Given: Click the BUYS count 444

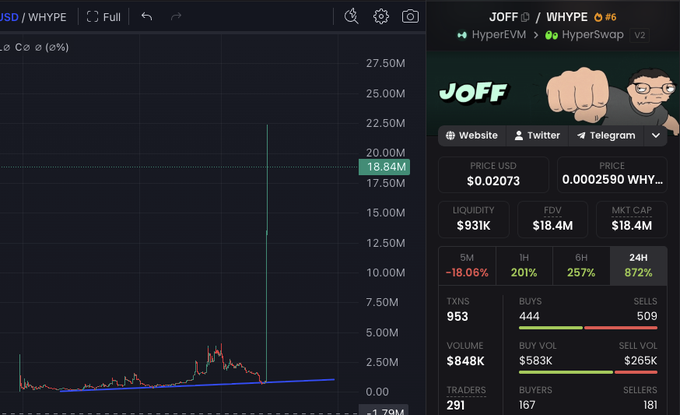Looking at the screenshot, I should 529,316.
